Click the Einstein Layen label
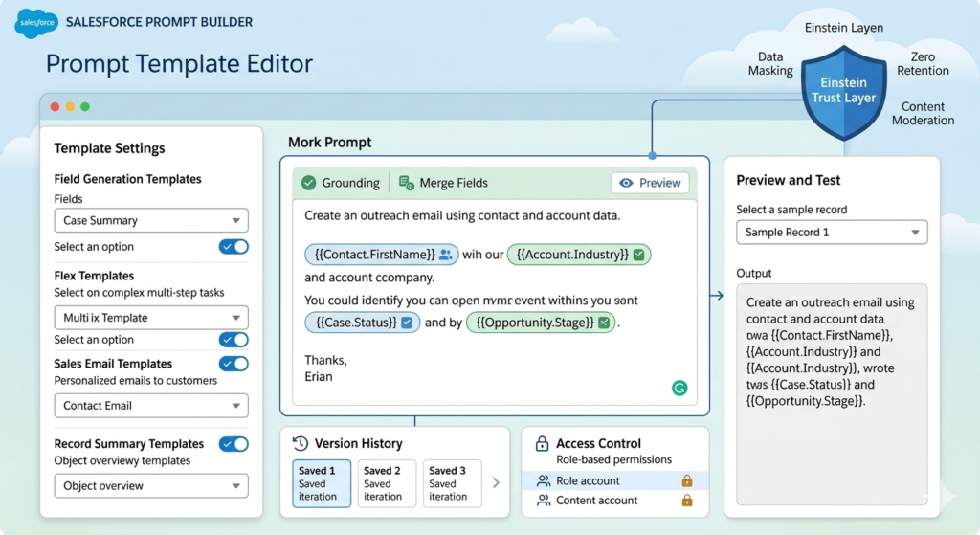This screenshot has width=980, height=535. pyautogui.click(x=844, y=28)
